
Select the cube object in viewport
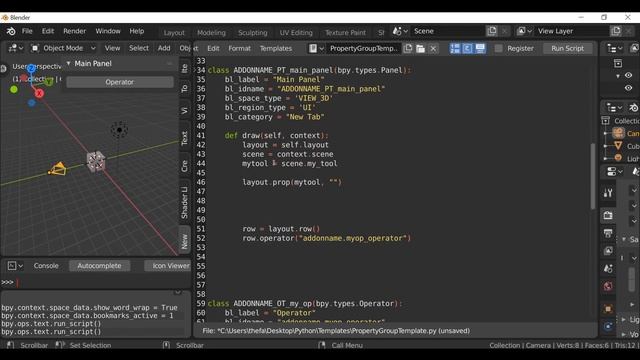96,161
